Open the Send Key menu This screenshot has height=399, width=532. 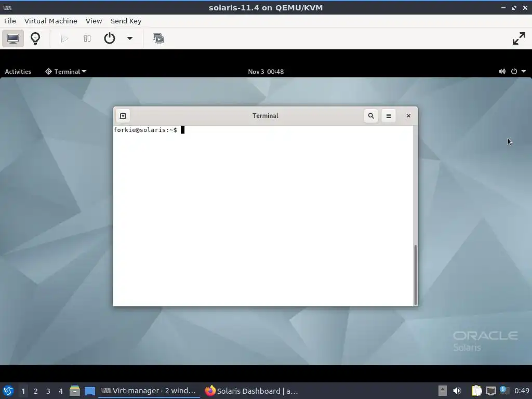coord(126,21)
